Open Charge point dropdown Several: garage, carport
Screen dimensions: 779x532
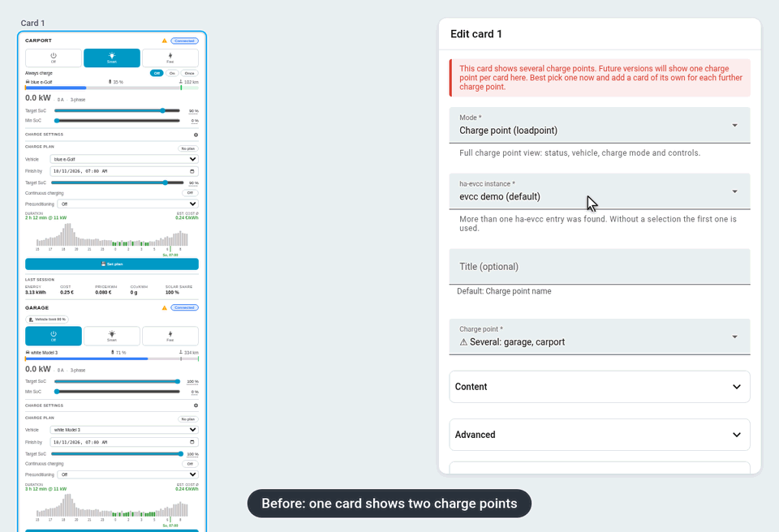point(600,337)
